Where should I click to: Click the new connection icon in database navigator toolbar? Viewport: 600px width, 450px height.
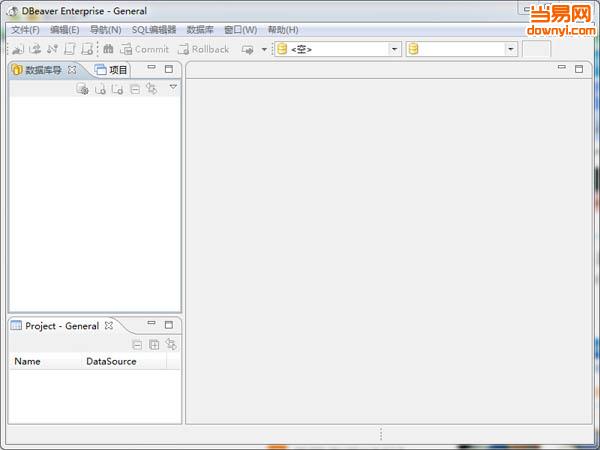pyautogui.click(x=82, y=89)
